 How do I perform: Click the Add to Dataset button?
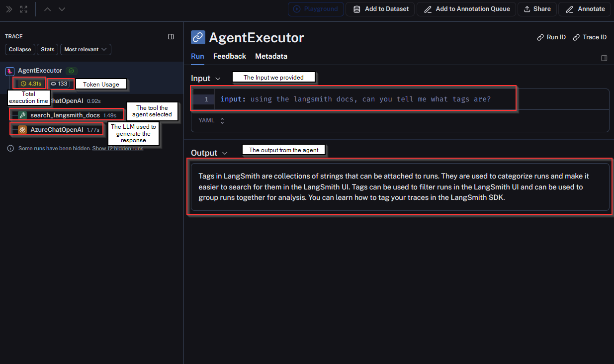[x=380, y=9]
